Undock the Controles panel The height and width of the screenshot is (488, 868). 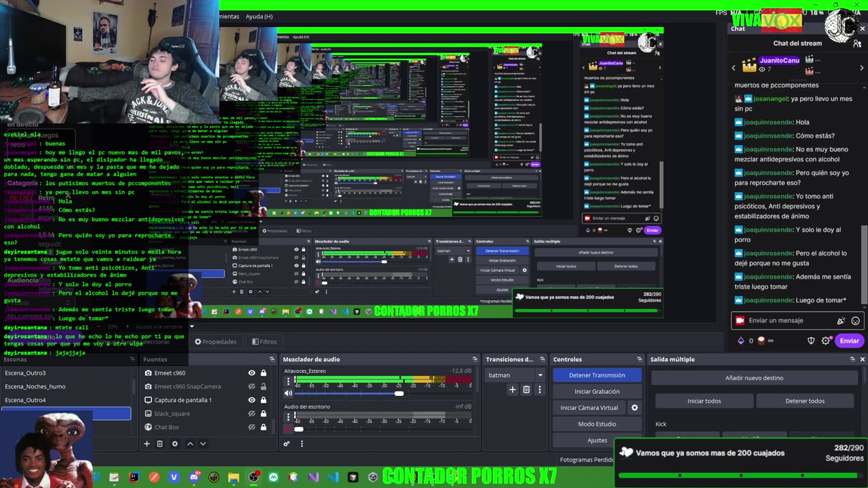(x=639, y=359)
